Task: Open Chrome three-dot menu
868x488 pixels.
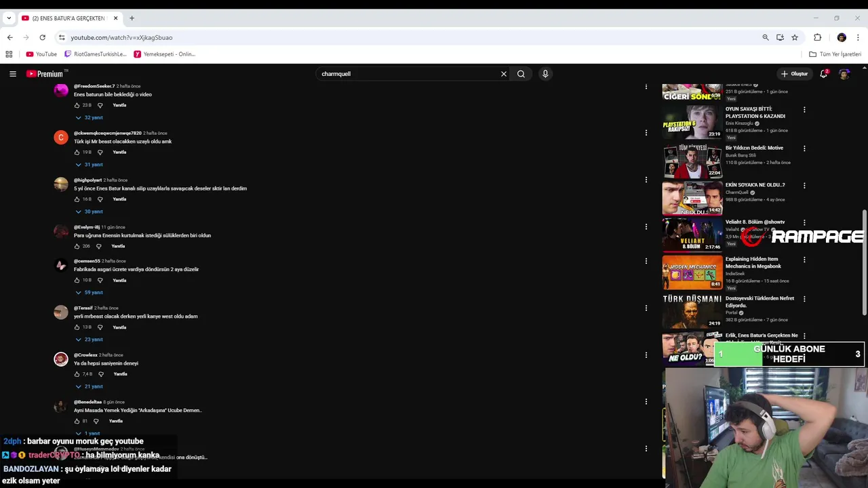Action: coord(859,37)
